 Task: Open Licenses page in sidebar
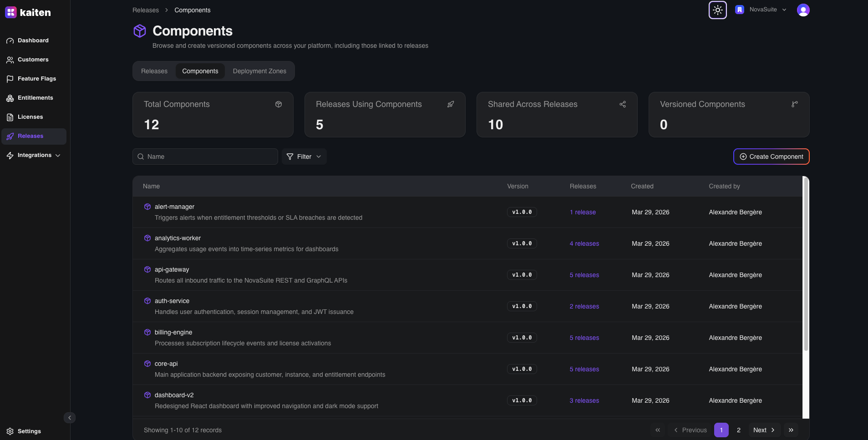click(x=30, y=117)
